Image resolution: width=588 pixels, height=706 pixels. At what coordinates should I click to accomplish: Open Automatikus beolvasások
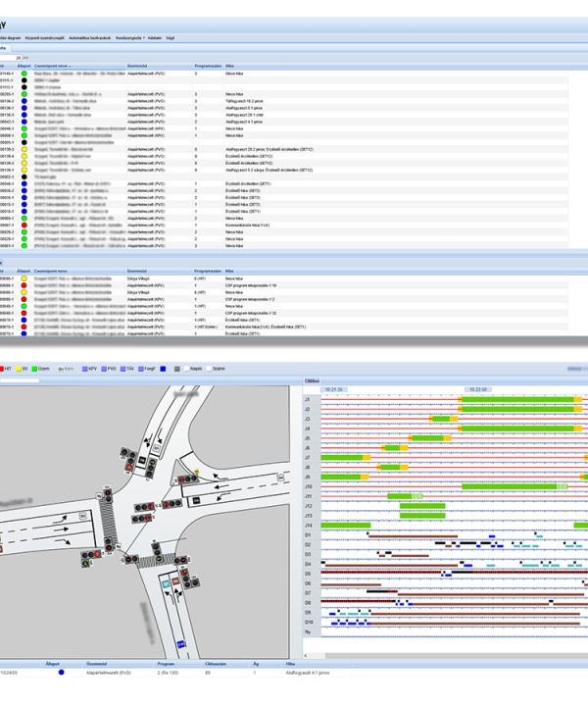pos(90,36)
